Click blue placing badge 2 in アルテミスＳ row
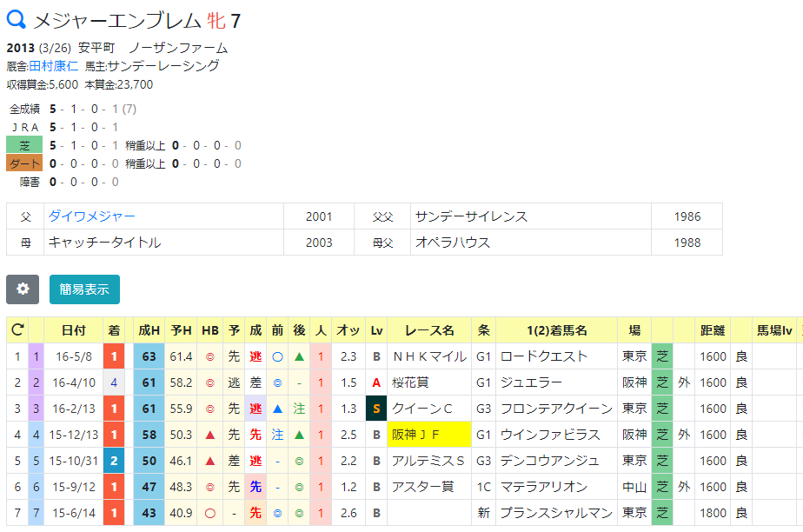Viewport: 803px width, 532px height. [114, 461]
